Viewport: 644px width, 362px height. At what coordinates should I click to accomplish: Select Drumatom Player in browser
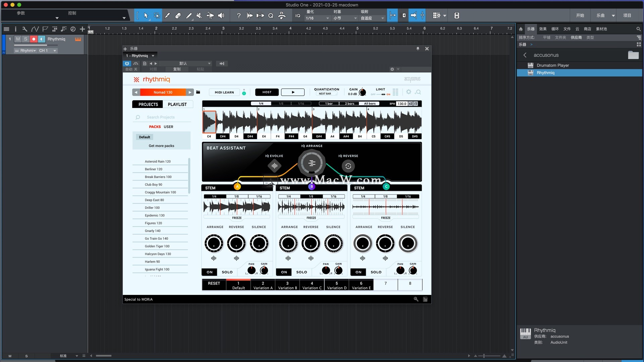[x=580, y=65]
